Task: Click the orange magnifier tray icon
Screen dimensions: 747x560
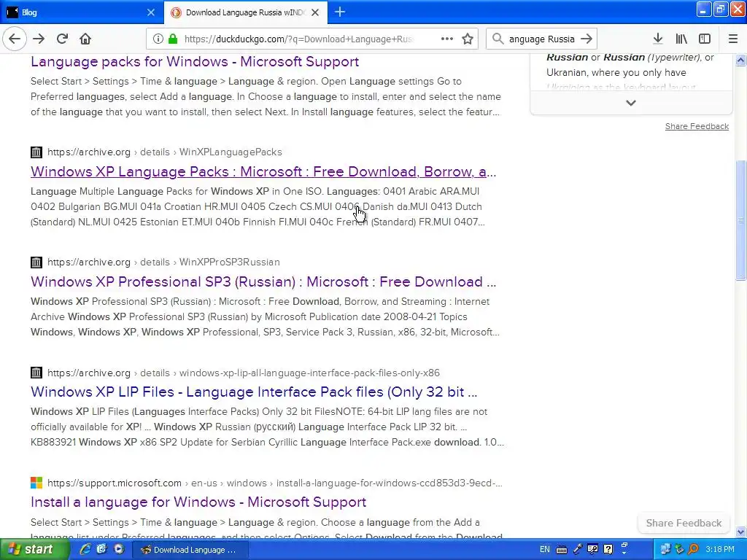Action: click(x=693, y=550)
